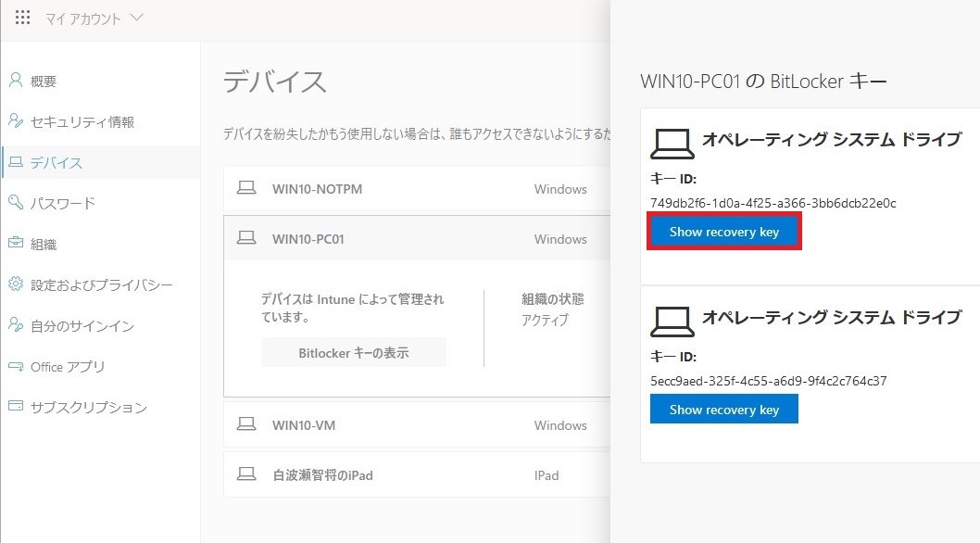Click the セキュリティ情報 icon
The image size is (980, 543).
(16, 120)
